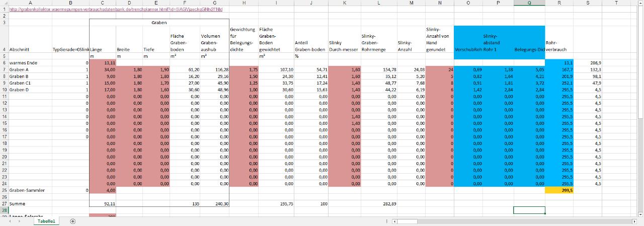This screenshot has height=226, width=644.
Task: Click the vertical scrollbar up arrow
Action: click(640, 3)
